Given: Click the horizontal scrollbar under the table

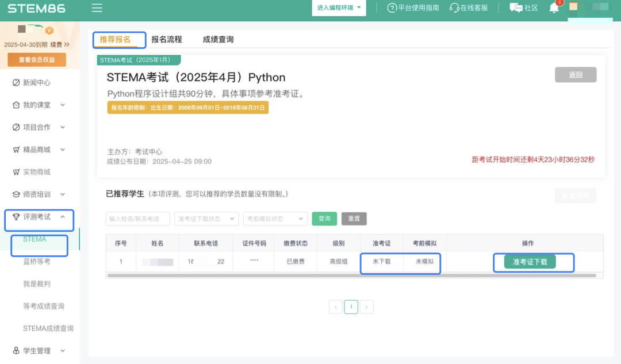Looking at the screenshot, I should (x=345, y=276).
